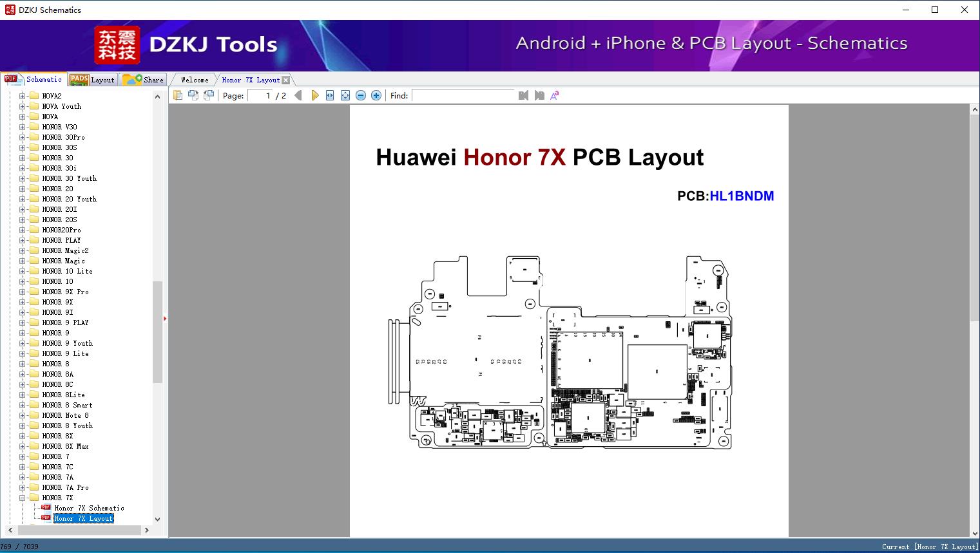Rotate the page with the first rotate icon

pyautogui.click(x=193, y=95)
